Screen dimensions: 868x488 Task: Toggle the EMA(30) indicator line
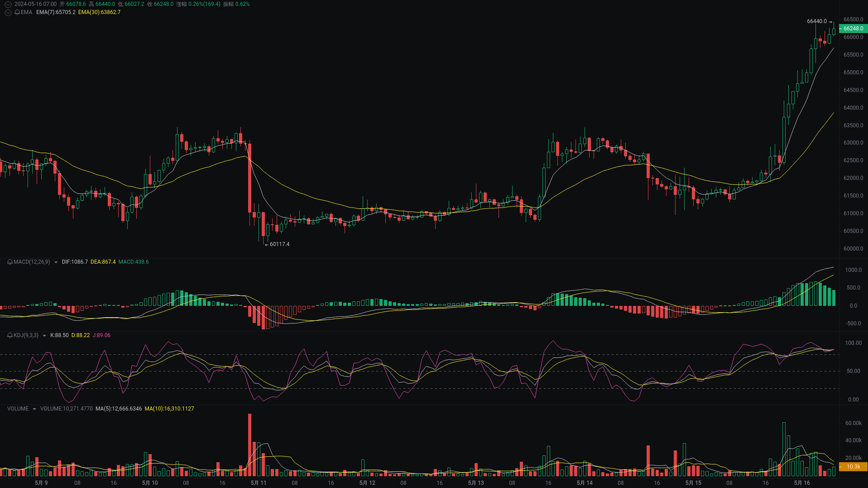click(99, 12)
